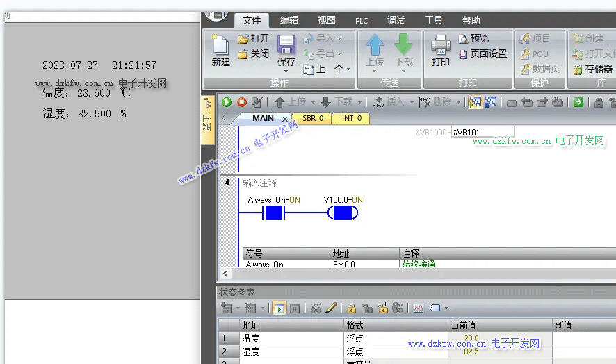
Task: Click the trend chart icon in status chart toolbar
Action: [x=419, y=308]
